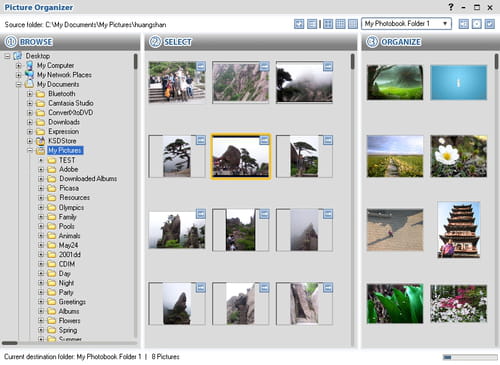Image resolution: width=500 pixels, height=365 pixels.
Task: Click the list-style icon beside the toolbar separator
Action: [312, 24]
